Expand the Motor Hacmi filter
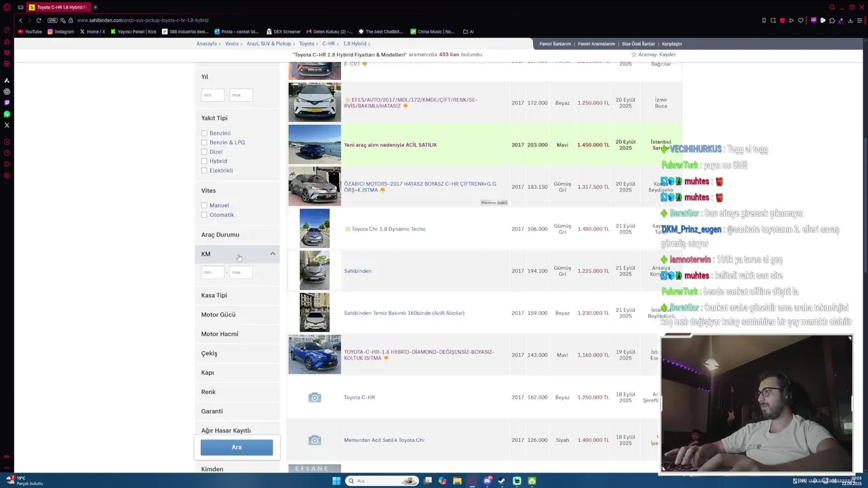The width and height of the screenshot is (868, 488). pos(237,334)
